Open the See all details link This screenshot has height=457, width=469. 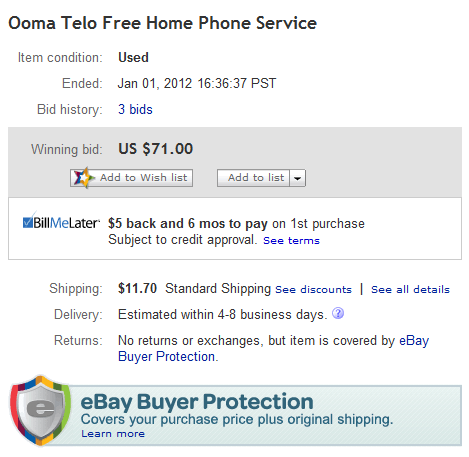coord(410,289)
